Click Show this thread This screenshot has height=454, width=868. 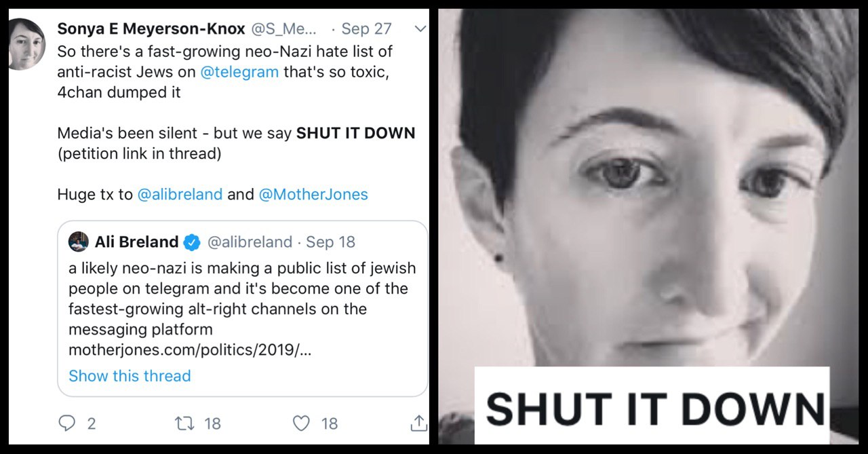130,376
